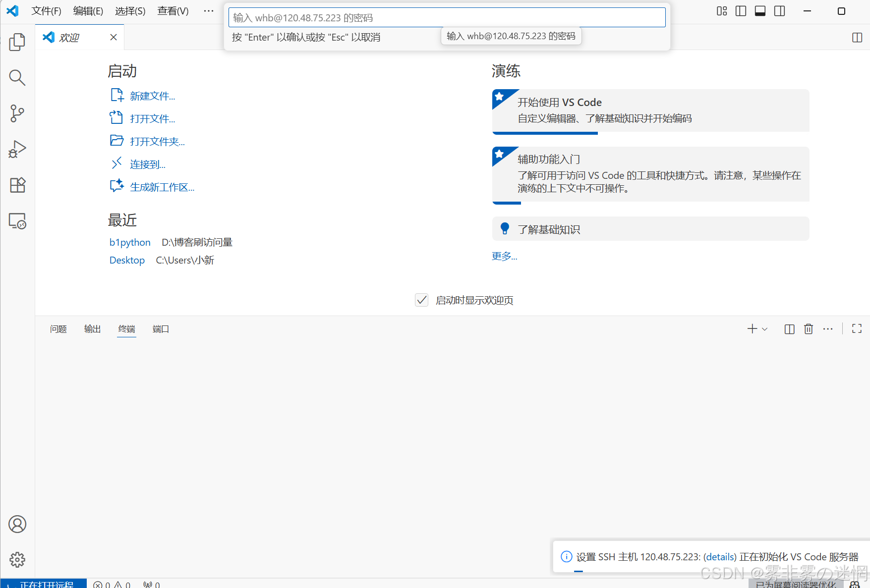Click remote connect icon beside 连接到

pyautogui.click(x=116, y=163)
